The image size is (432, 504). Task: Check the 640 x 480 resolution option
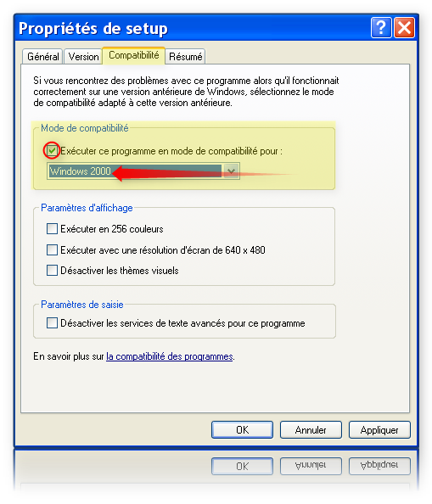(52, 249)
